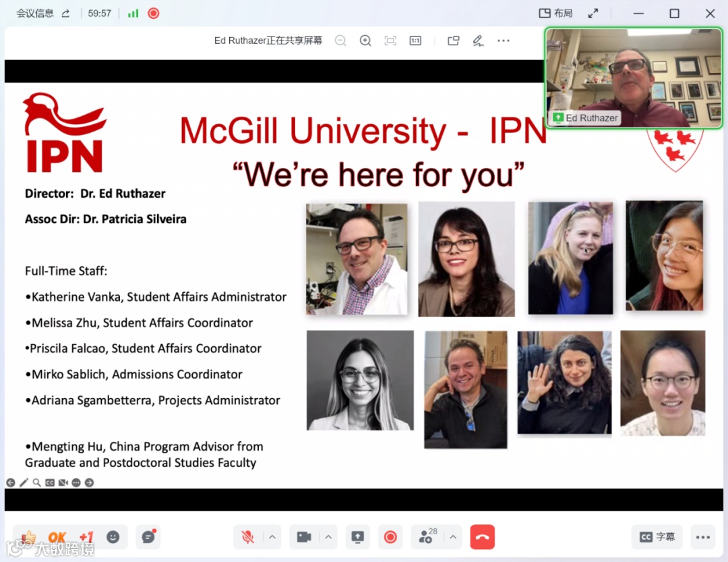This screenshot has height=562, width=728.
Task: Click the share meeting arrow icon
Action: [x=65, y=13]
